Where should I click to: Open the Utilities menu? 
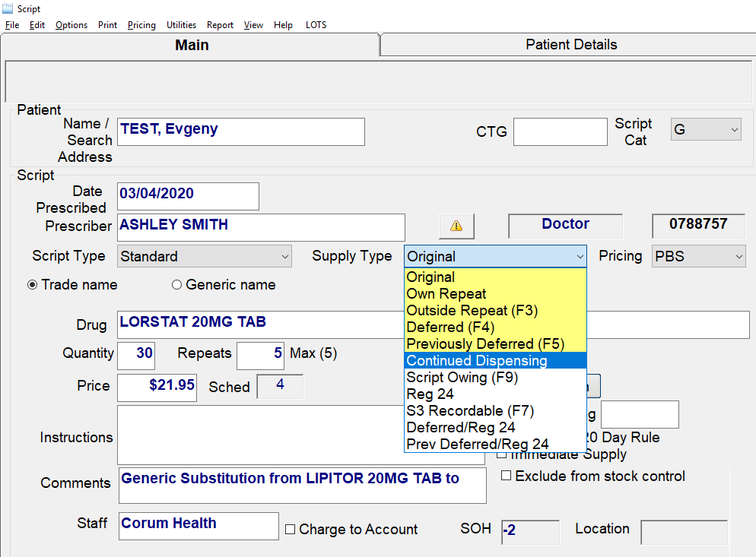pyautogui.click(x=181, y=25)
